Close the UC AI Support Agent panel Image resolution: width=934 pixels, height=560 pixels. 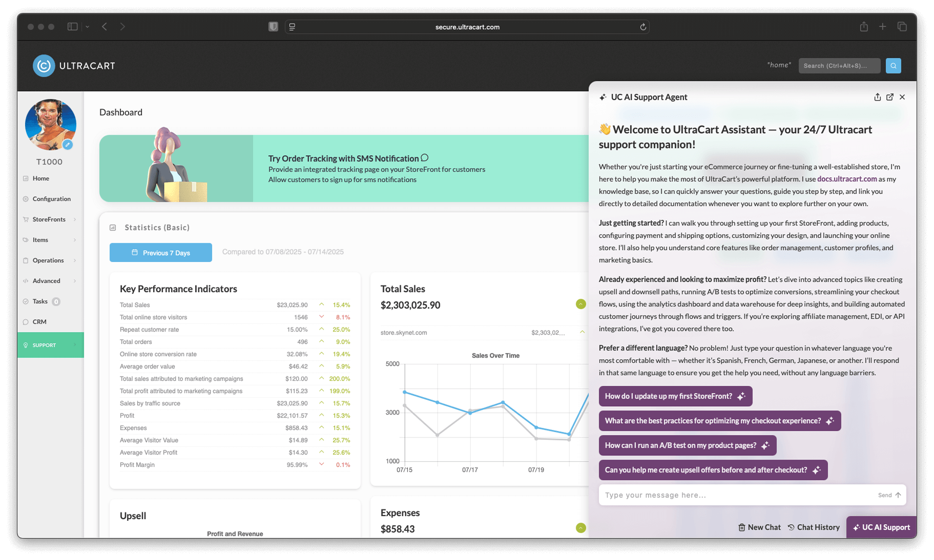click(902, 97)
